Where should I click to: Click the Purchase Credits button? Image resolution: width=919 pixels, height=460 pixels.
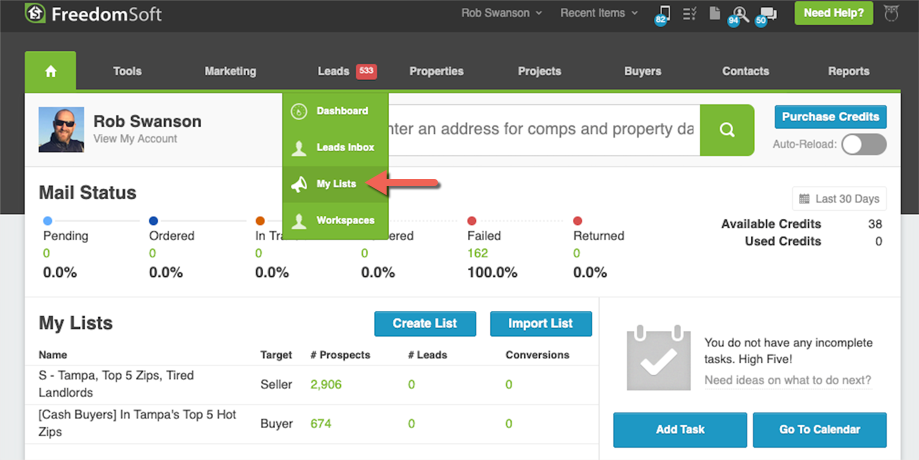tap(830, 117)
